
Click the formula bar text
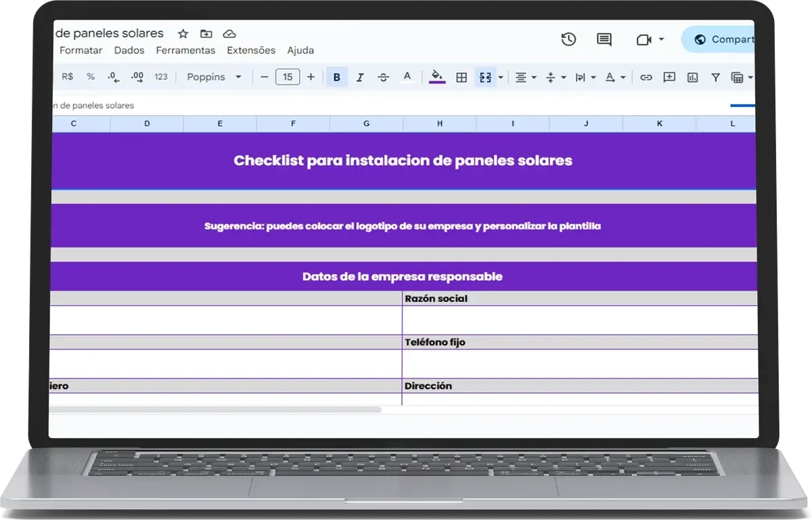[x=93, y=106]
